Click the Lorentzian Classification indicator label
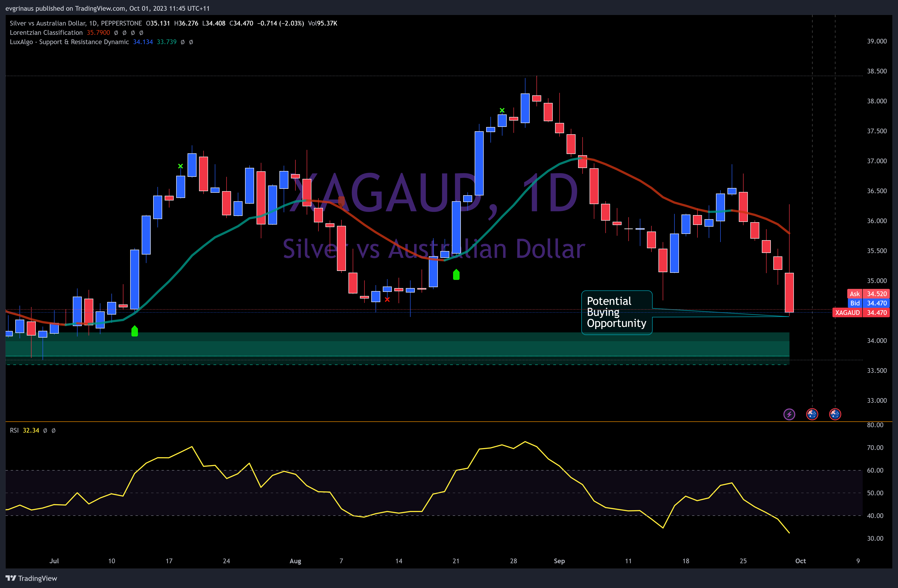The width and height of the screenshot is (898, 588). (46, 32)
